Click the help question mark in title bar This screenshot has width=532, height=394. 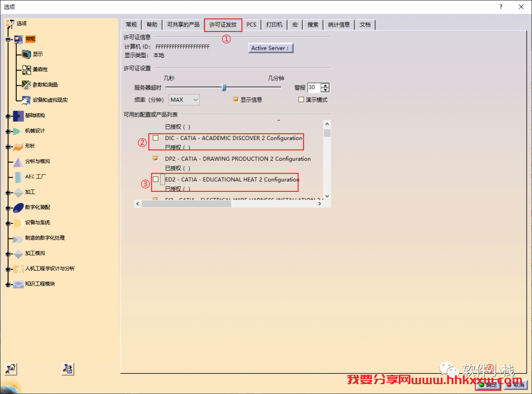pyautogui.click(x=501, y=7)
